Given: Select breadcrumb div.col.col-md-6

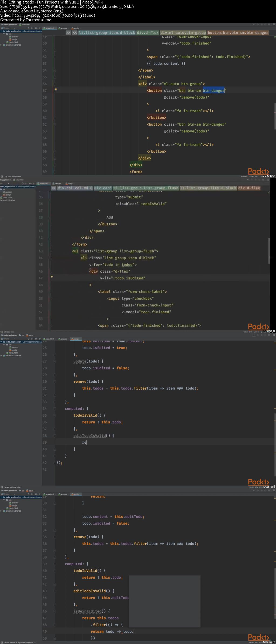Looking at the screenshot, I should (x=75, y=188).
